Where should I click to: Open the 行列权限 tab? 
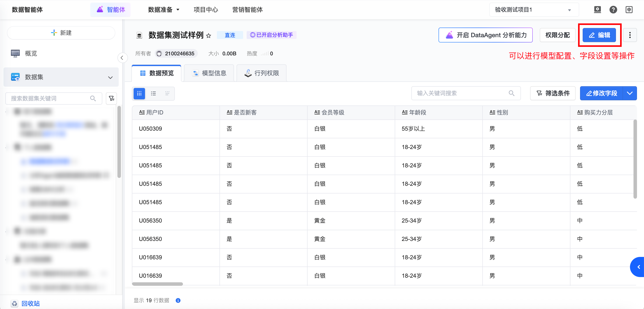click(x=262, y=73)
